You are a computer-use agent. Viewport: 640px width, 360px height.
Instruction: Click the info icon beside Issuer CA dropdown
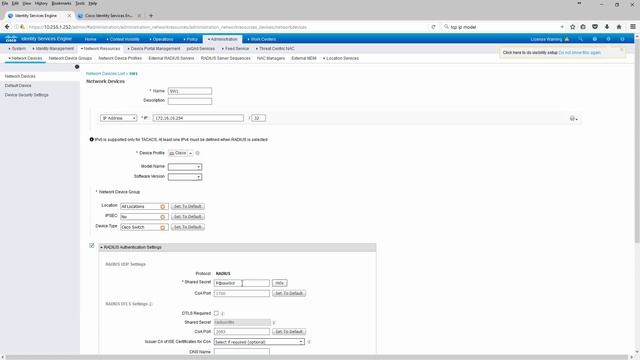[x=309, y=342]
